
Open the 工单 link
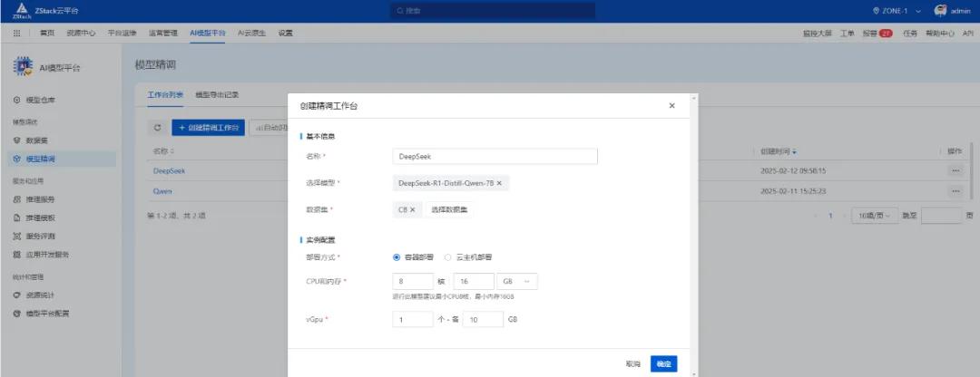click(847, 34)
